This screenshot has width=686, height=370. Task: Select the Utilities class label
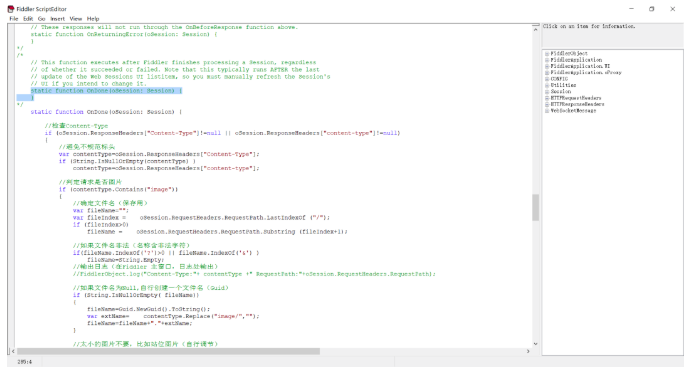563,85
